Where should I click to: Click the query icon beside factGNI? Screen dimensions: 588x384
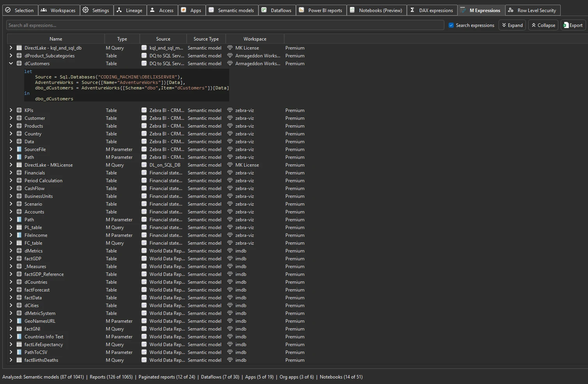click(19, 329)
